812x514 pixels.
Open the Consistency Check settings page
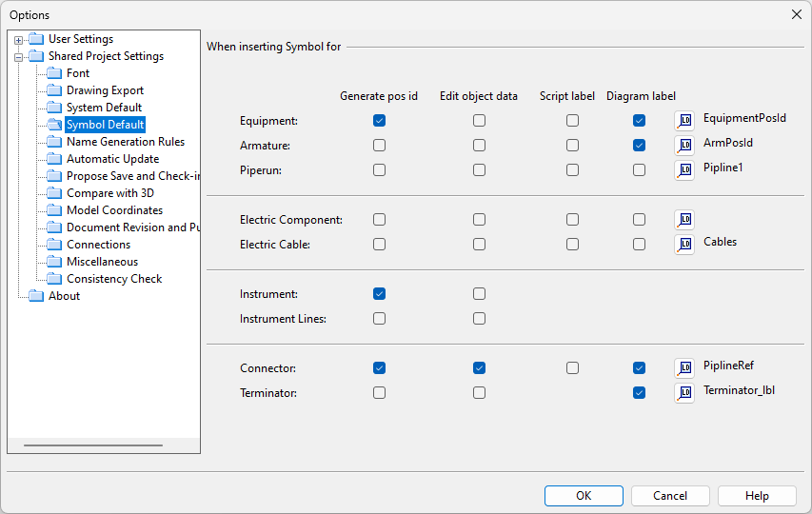coord(113,279)
